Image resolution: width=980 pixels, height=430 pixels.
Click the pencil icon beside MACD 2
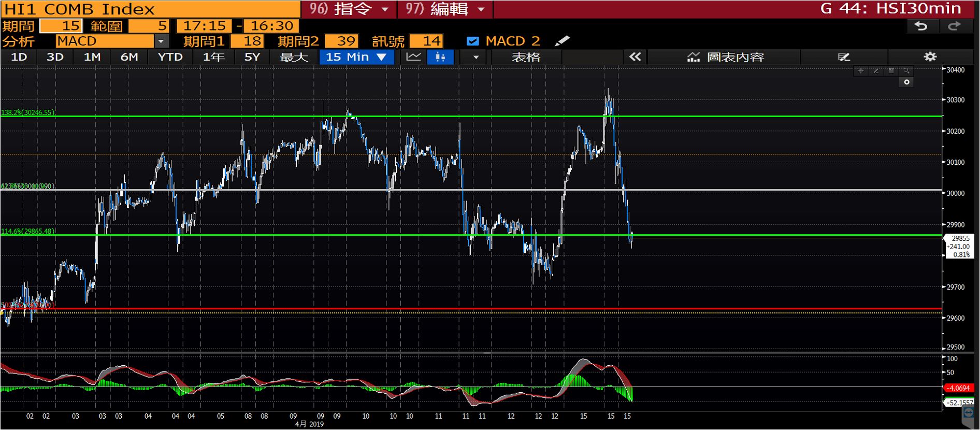562,41
